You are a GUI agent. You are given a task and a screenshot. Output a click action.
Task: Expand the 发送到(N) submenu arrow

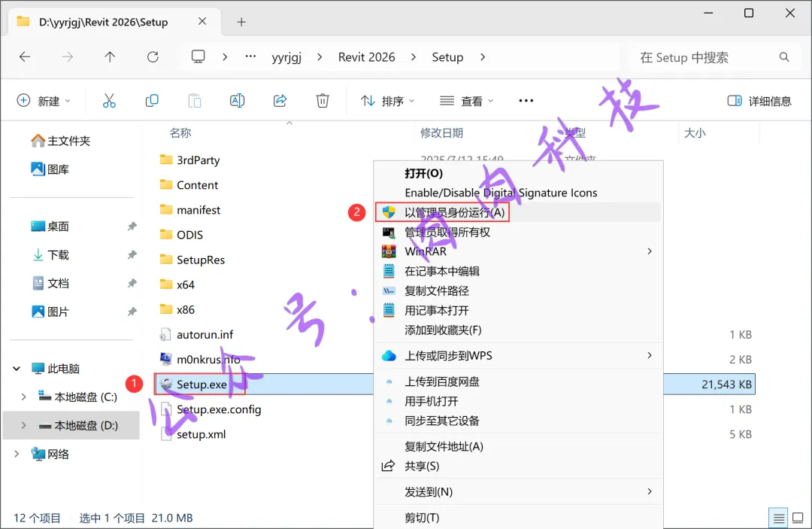pos(650,491)
